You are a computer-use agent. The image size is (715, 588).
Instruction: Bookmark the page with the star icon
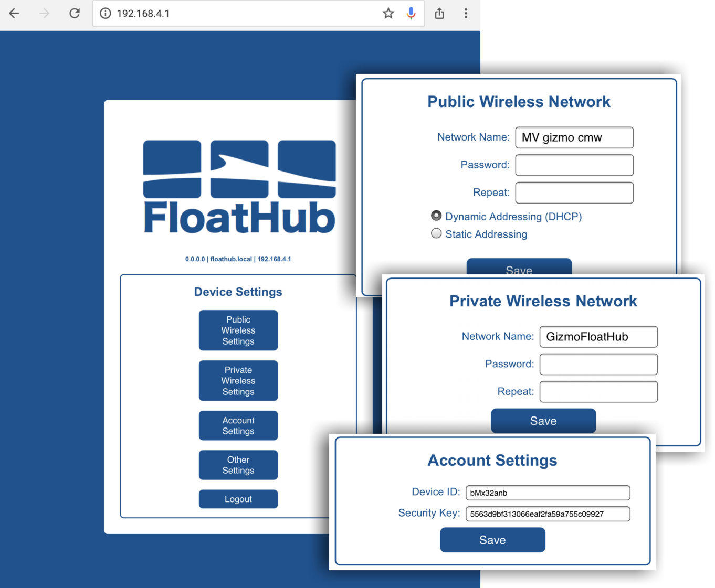tap(388, 13)
